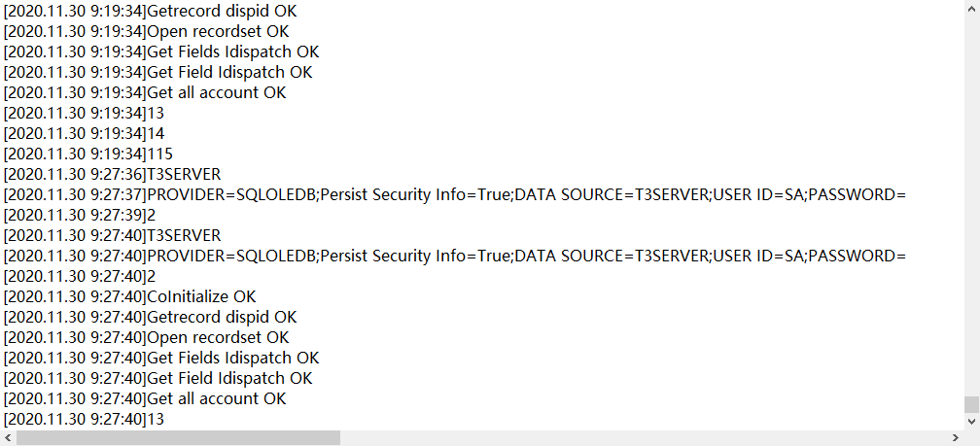Click the 9:27:37 PROVIDER=SQLOLEDB connection string line
This screenshot has height=446, width=980.
pyautogui.click(x=454, y=195)
